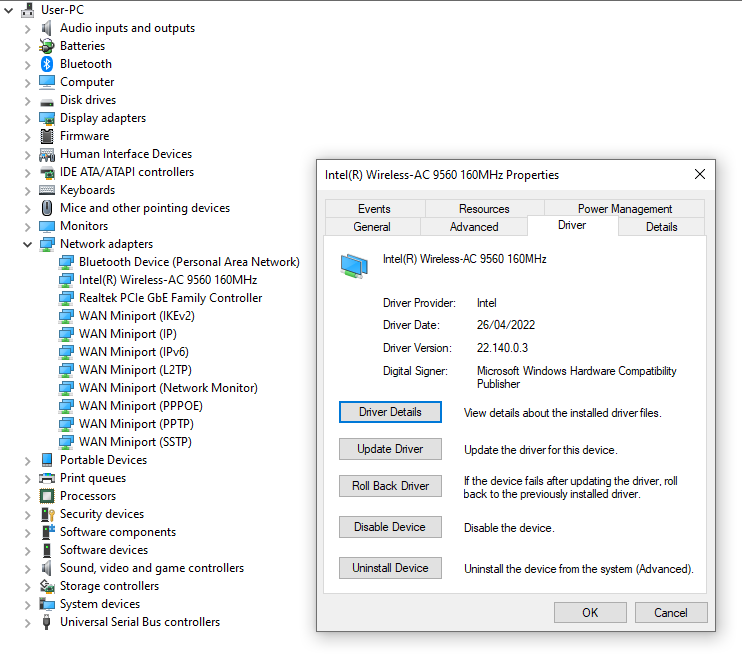742x654 pixels.
Task: Expand the Disk drives category
Action: coord(27,100)
